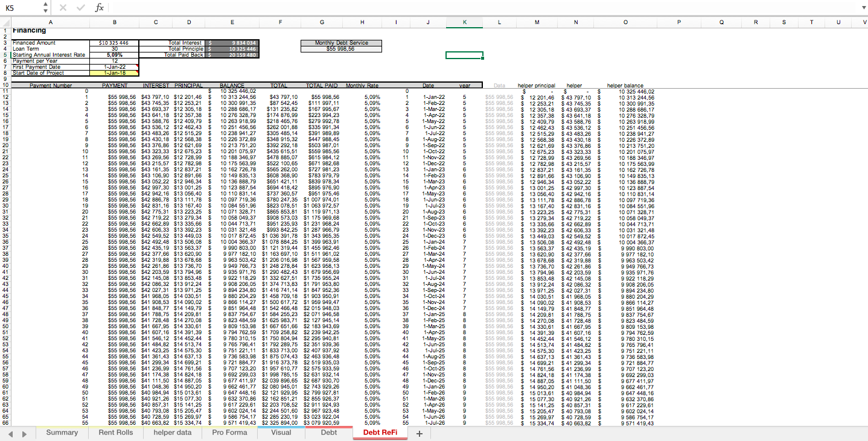
Task: Click the confirm entry checkmark icon
Action: click(80, 7)
